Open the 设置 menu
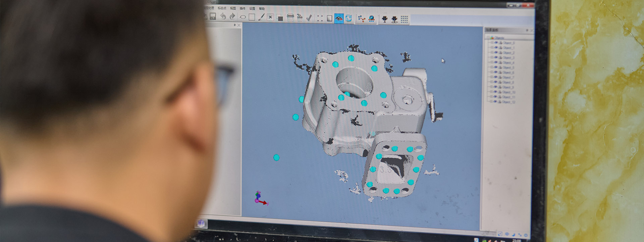 pyautogui.click(x=252, y=8)
